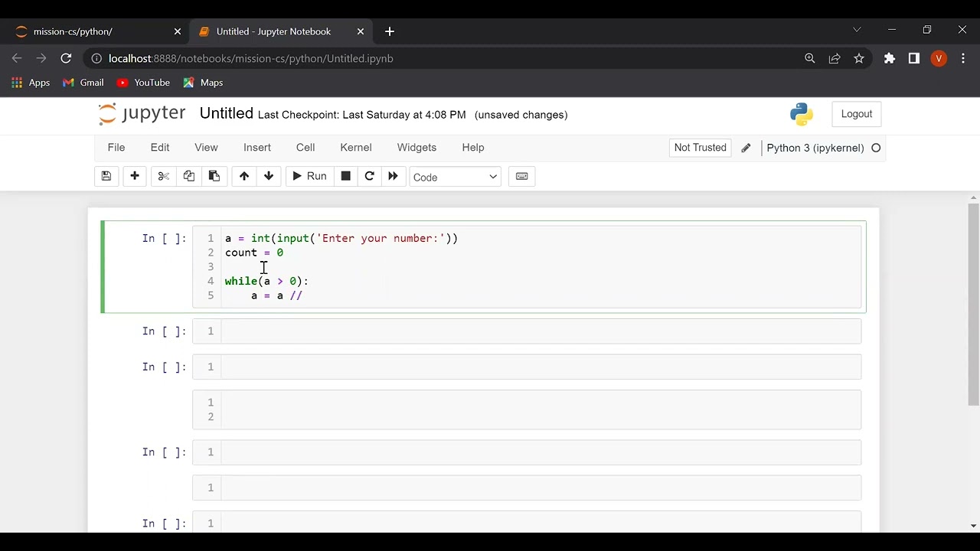The image size is (980, 551).
Task: Bookmark this page star icon
Action: tap(859, 58)
